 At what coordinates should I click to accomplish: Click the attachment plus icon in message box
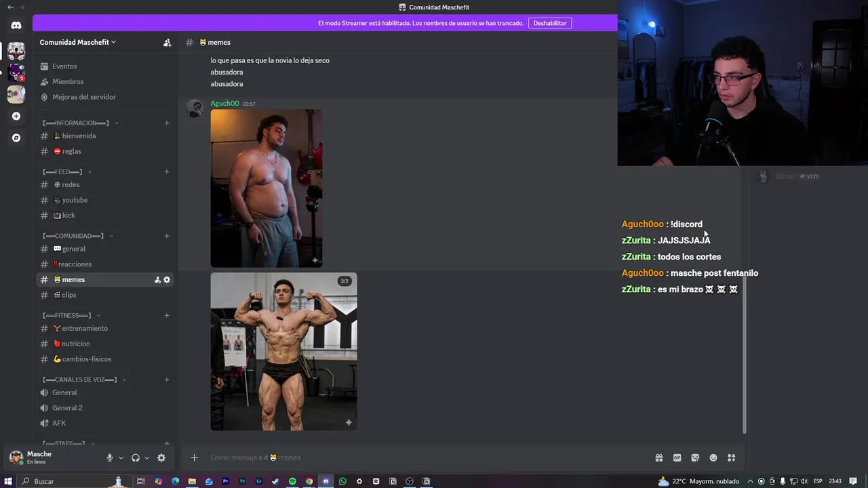click(194, 457)
